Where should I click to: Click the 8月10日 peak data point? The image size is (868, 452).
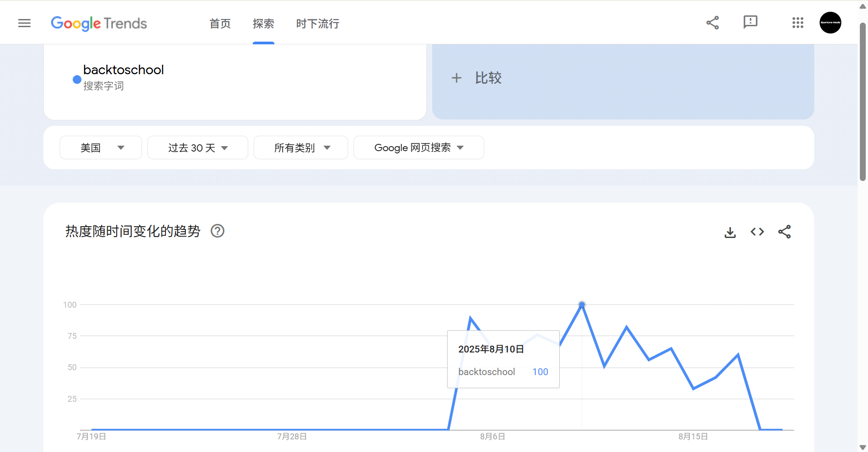[x=582, y=305]
